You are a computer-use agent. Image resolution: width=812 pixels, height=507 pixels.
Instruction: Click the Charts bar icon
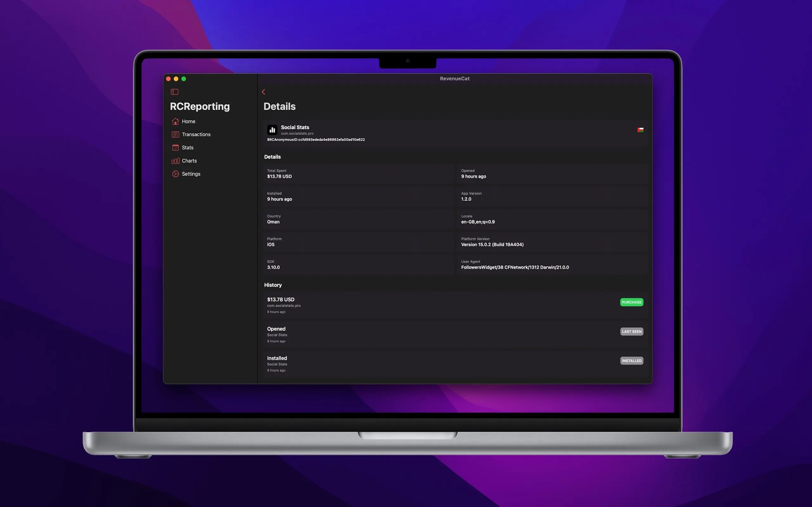(175, 161)
